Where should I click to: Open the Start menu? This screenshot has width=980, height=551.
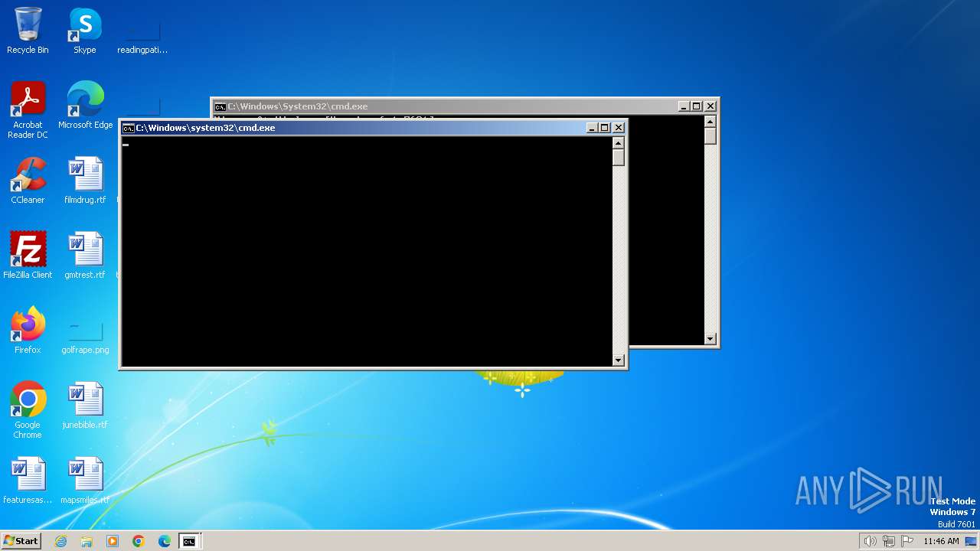21,541
